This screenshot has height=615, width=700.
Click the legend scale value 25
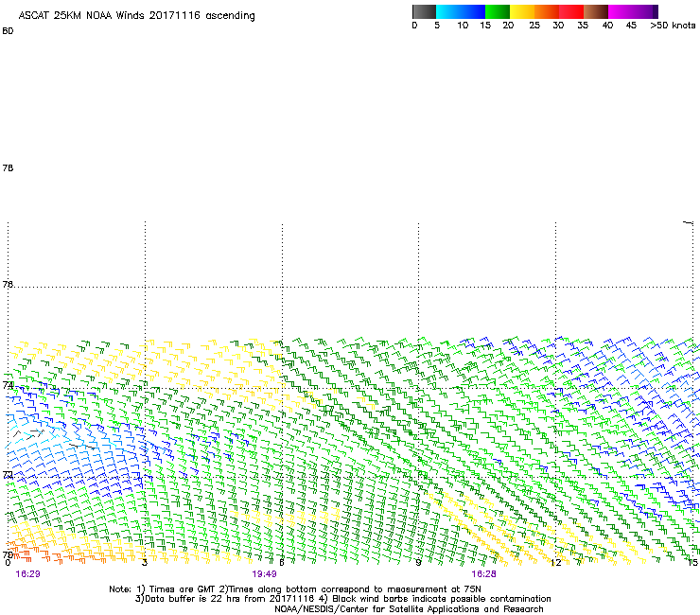click(x=534, y=26)
